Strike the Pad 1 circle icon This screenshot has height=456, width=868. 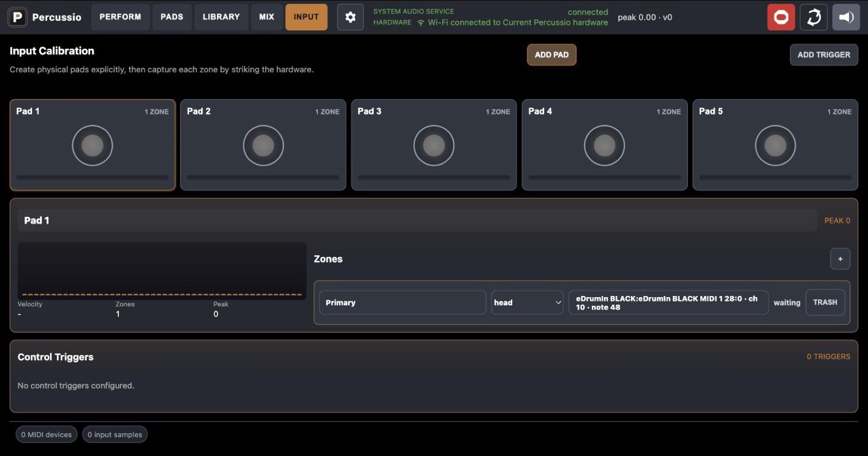pos(92,145)
